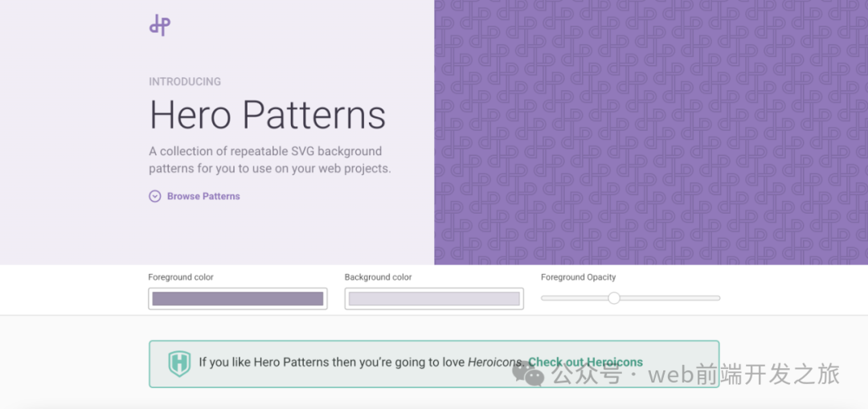868x409 pixels.
Task: Click the INTRODUCING text above the heading
Action: [185, 81]
